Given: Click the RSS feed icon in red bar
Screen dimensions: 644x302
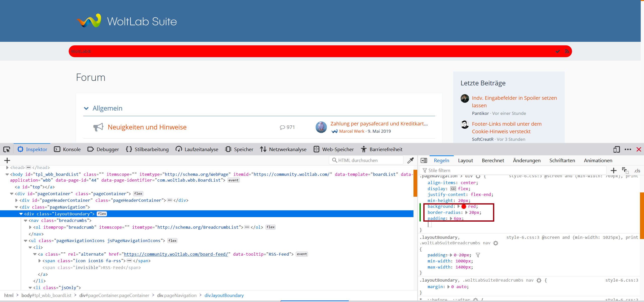Looking at the screenshot, I should pos(567,51).
